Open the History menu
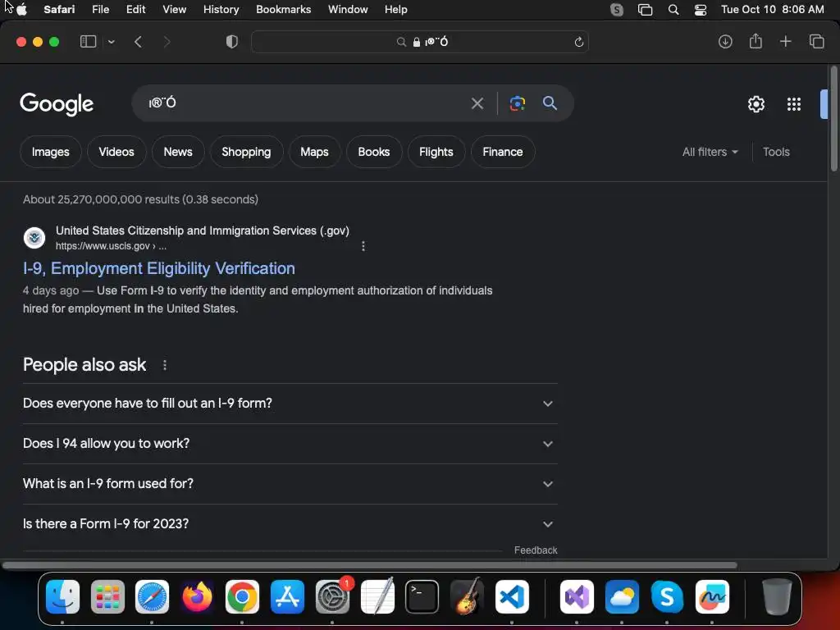840x630 pixels. click(x=221, y=10)
